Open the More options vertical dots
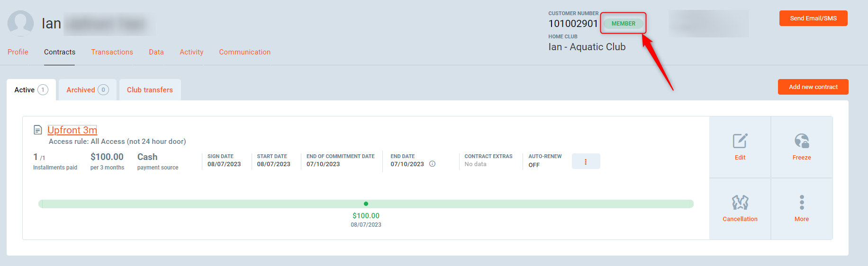Screen dimensions: 868x266 coord(801,203)
